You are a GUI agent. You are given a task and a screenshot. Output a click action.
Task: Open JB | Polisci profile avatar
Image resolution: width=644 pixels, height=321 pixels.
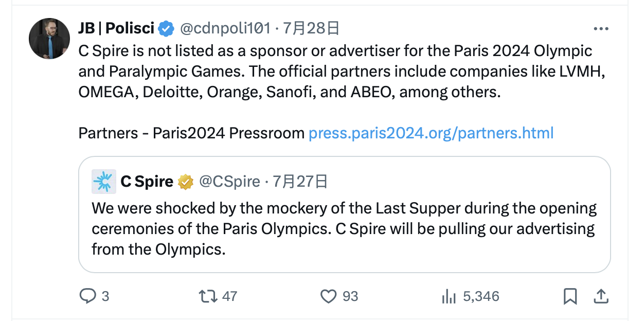(49, 39)
